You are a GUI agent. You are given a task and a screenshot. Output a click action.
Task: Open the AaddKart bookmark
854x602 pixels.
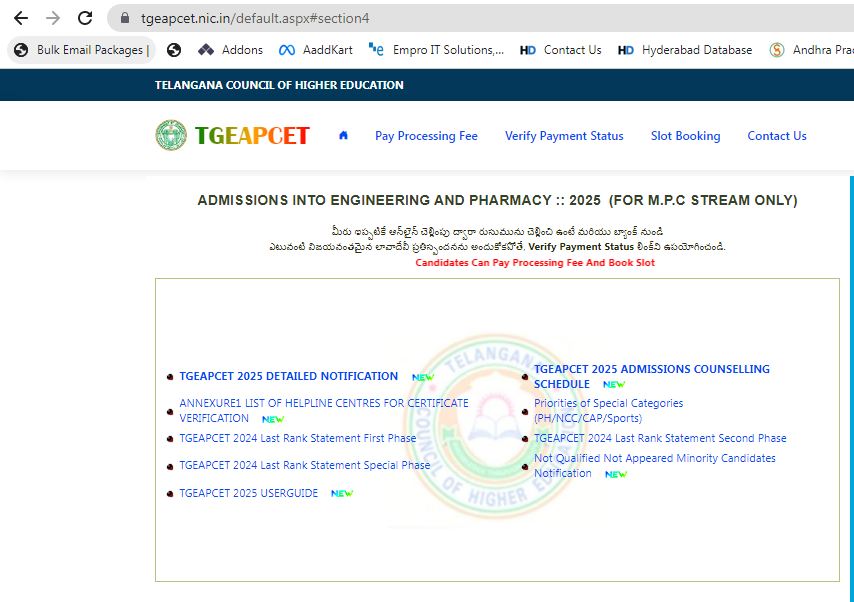[315, 50]
